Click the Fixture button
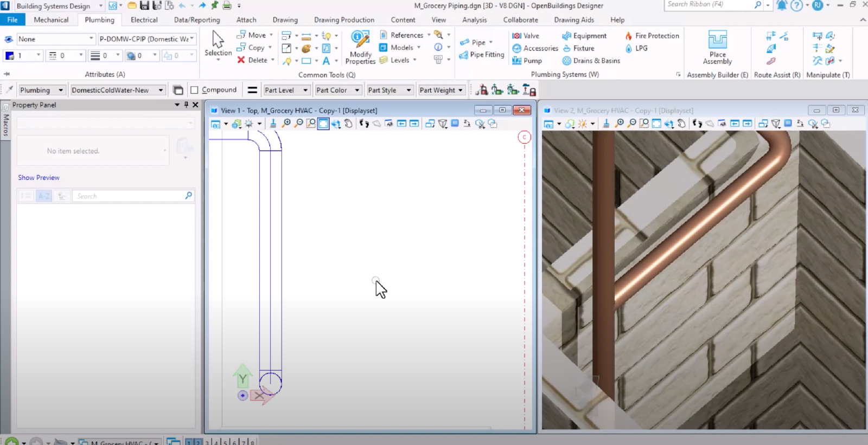868x445 pixels. coord(578,48)
